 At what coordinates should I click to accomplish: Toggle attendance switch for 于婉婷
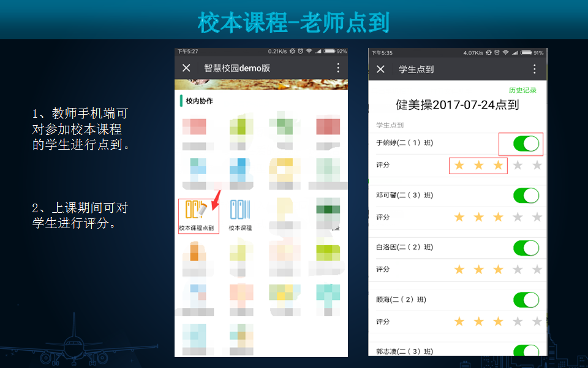[x=526, y=144]
